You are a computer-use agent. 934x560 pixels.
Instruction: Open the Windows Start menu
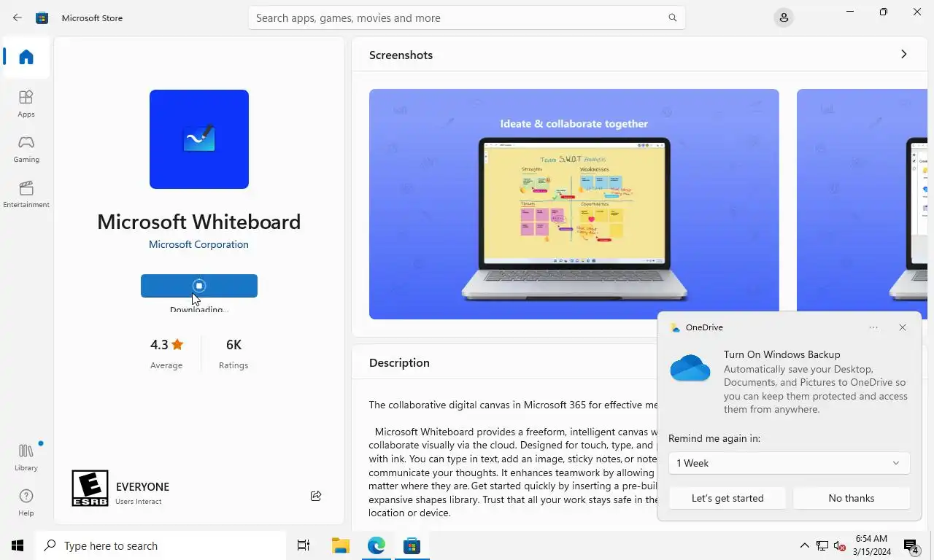pos(18,545)
